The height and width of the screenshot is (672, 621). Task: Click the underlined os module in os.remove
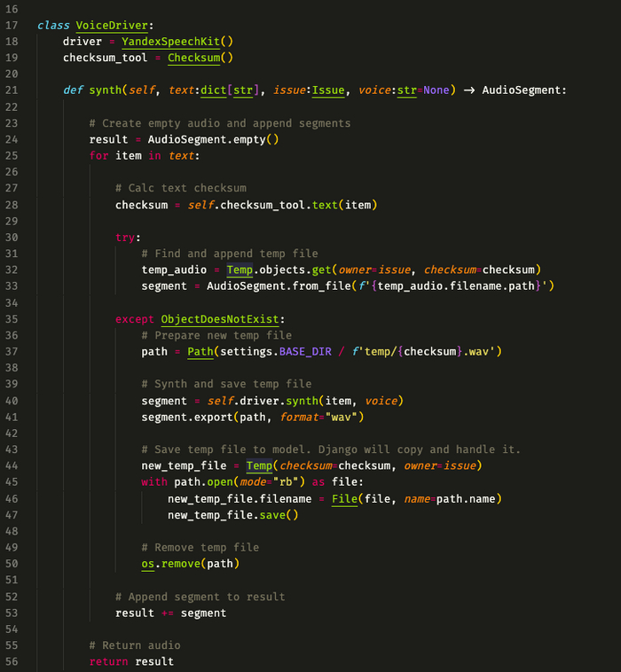147,564
